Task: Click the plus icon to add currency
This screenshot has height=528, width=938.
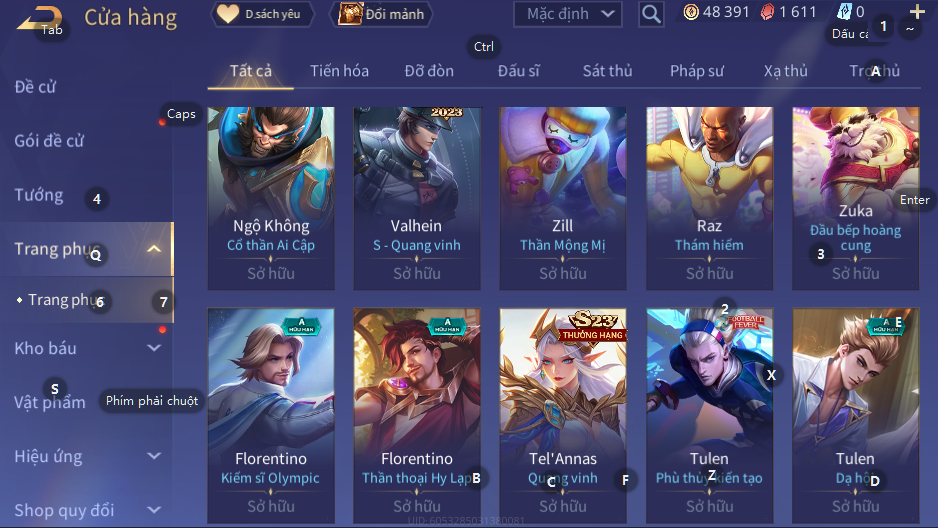Action: click(917, 11)
